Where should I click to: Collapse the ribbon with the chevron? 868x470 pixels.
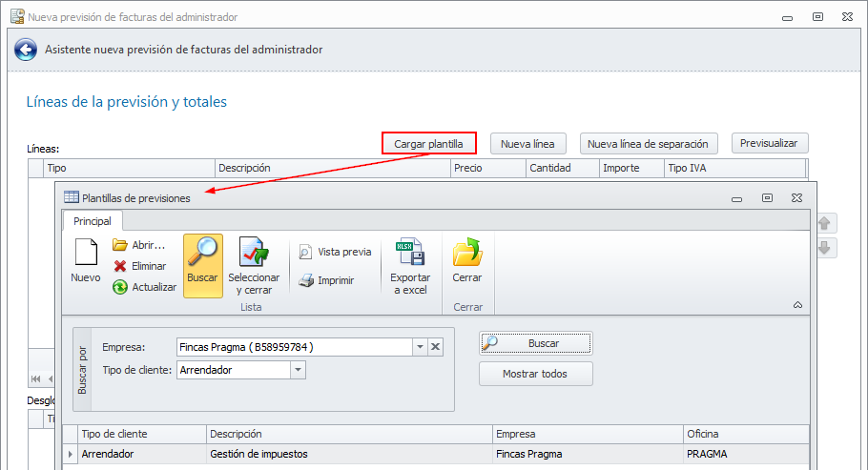[797, 305]
